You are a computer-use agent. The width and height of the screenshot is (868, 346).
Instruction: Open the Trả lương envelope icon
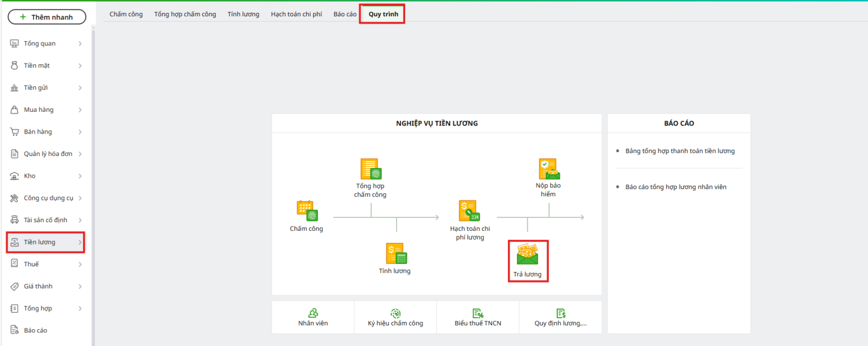tap(527, 255)
